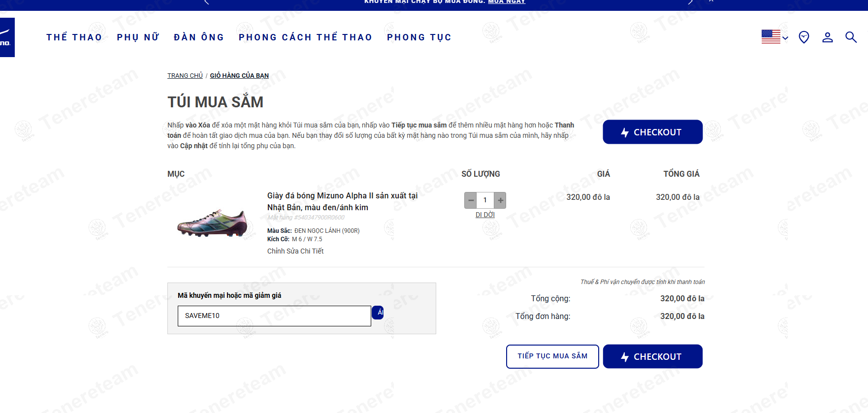Decrease quantity with minus button
The width and height of the screenshot is (868, 413).
[x=471, y=200]
